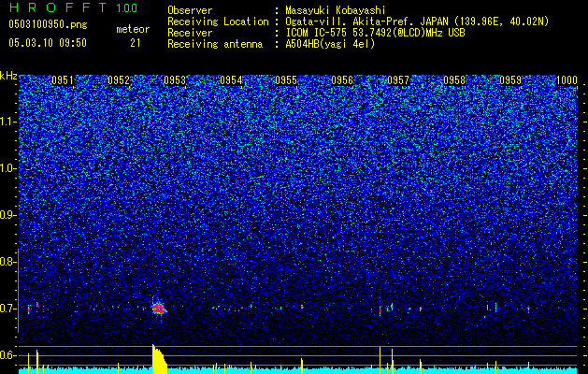Click the bright red meteor echo near 0953
This screenshot has width=588, height=374.
click(159, 309)
